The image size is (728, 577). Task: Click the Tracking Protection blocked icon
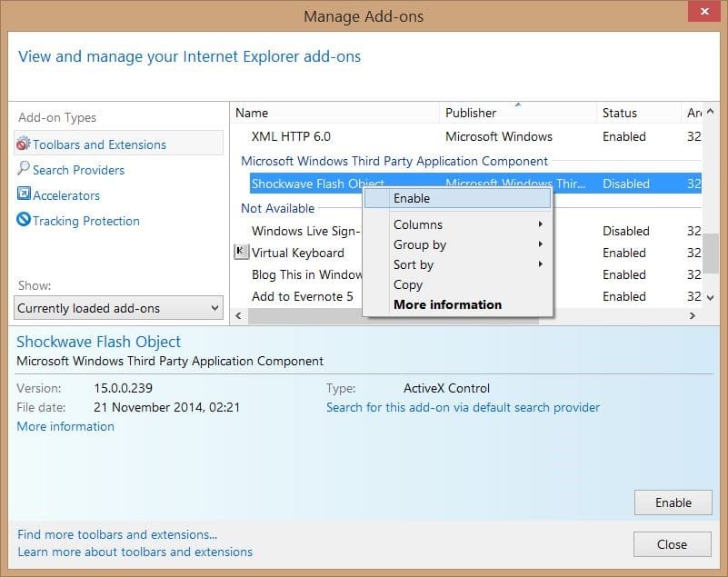tap(24, 219)
